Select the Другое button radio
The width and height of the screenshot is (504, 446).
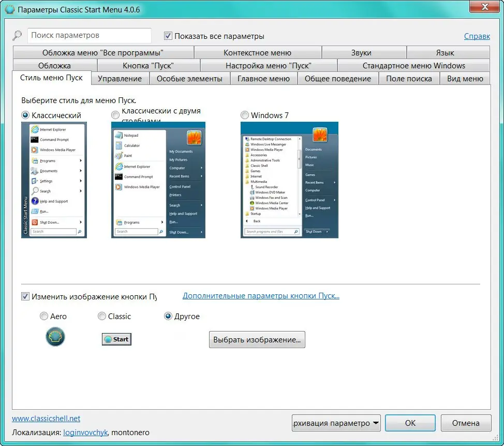pos(168,316)
